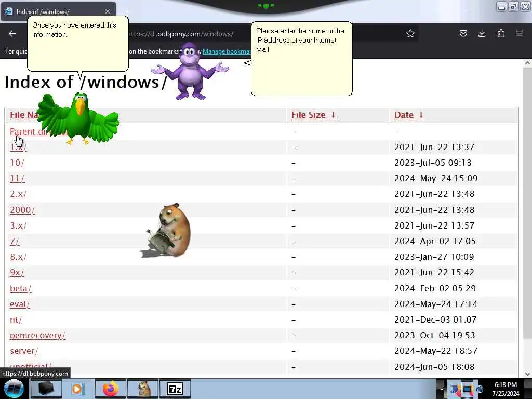Open the extensions puzzle icon
This screenshot has width=532, height=399.
501,33
